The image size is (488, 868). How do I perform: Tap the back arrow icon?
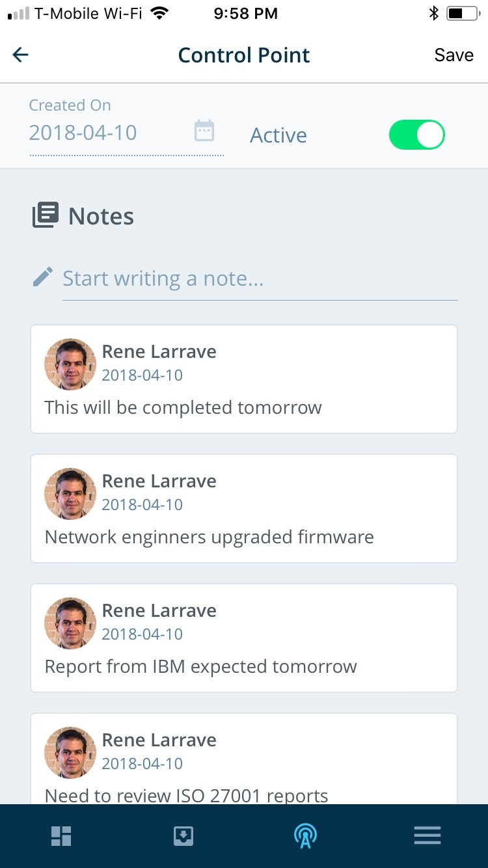click(x=21, y=55)
